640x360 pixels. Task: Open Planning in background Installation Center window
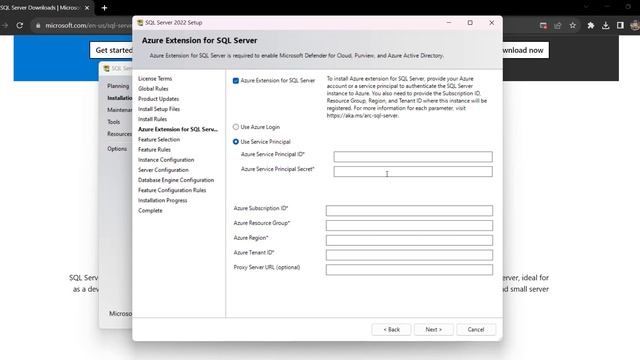pos(118,86)
